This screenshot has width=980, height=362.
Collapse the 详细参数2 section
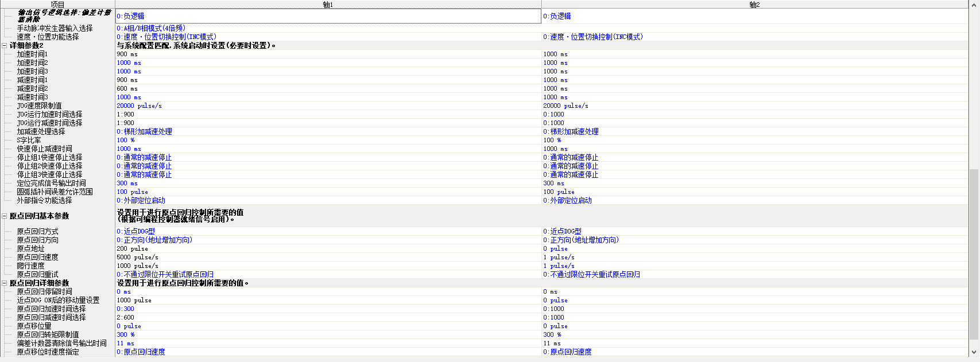[x=5, y=45]
